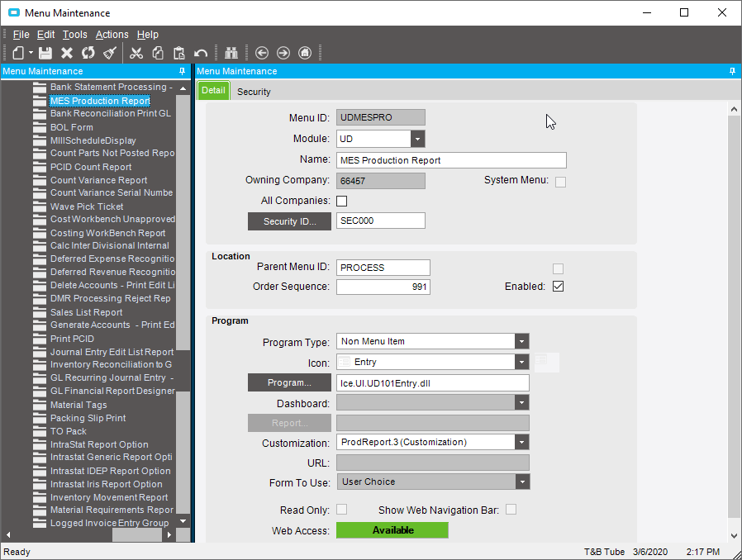Click the Parent Menu ID field
This screenshot has width=742, height=560.
pyautogui.click(x=383, y=268)
